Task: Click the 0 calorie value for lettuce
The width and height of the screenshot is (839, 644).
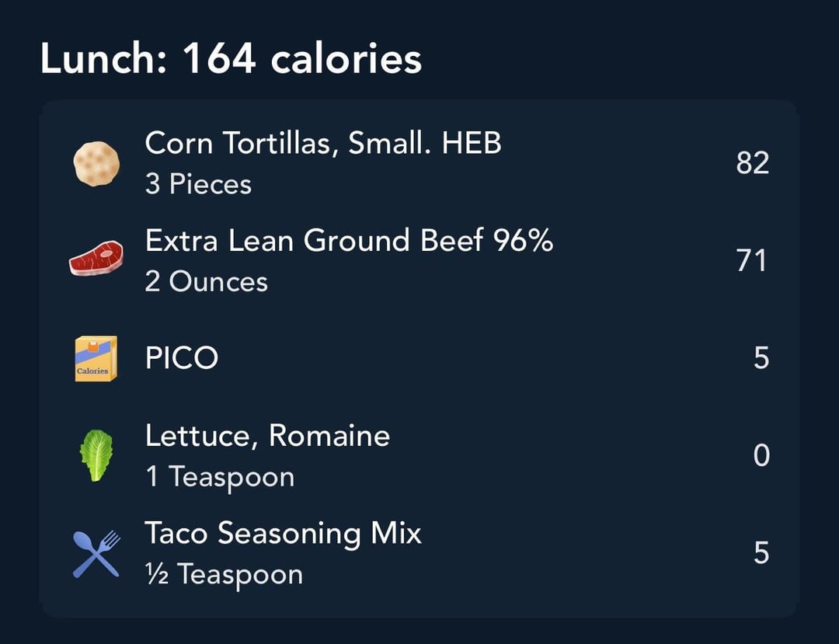Action: coord(761,456)
